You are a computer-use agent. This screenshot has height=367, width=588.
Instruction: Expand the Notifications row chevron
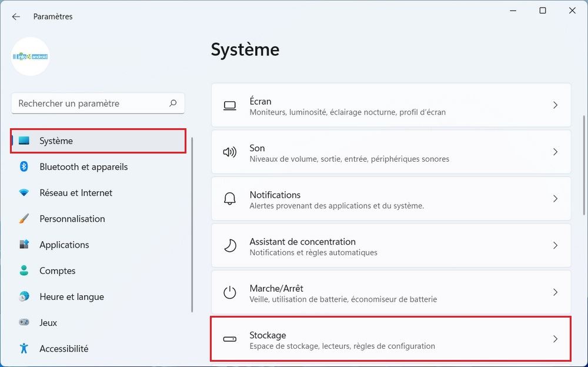coord(555,199)
